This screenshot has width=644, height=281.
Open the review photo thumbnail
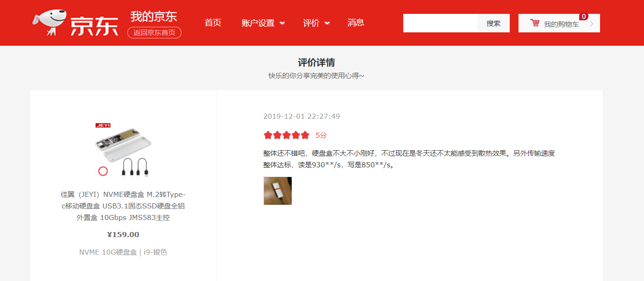click(278, 191)
